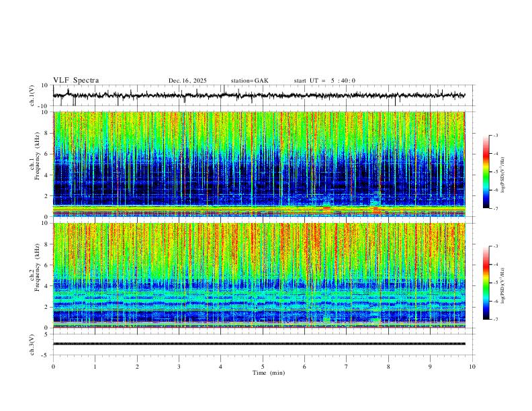Click the 5 tick on the Time axis
This screenshot has width=532, height=411.
pyautogui.click(x=263, y=367)
